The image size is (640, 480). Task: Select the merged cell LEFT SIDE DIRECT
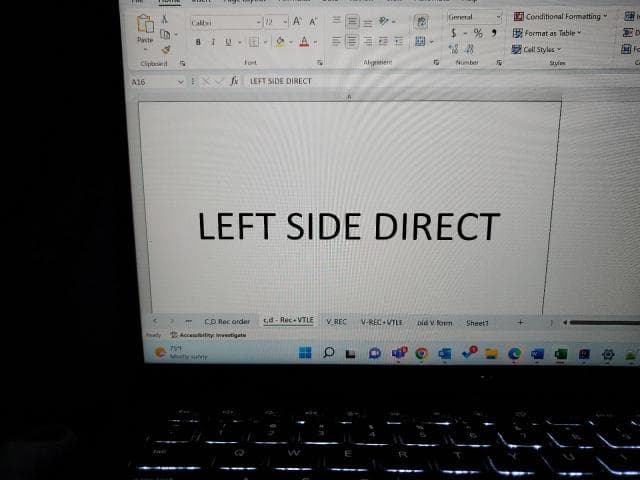[x=349, y=207]
